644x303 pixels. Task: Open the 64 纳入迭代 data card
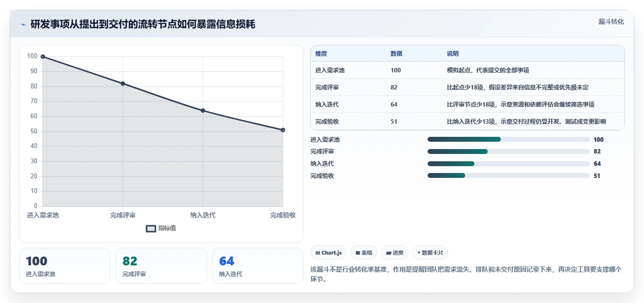click(x=258, y=266)
